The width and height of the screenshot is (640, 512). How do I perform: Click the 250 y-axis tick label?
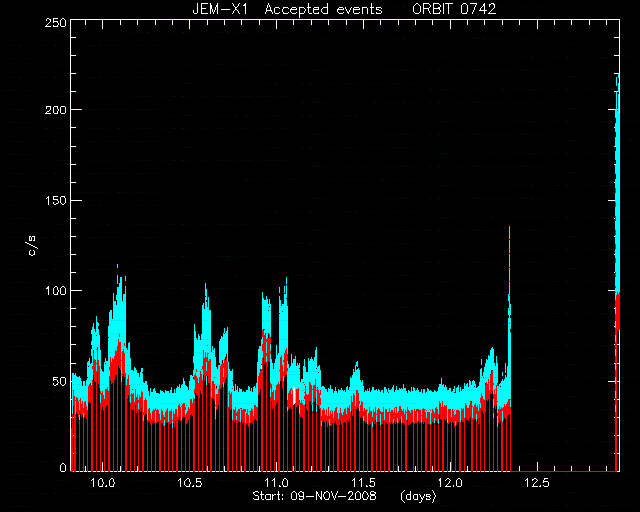point(55,22)
